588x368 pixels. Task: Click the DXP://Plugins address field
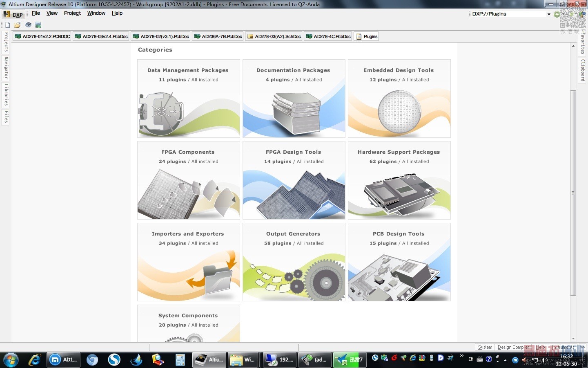tap(509, 14)
